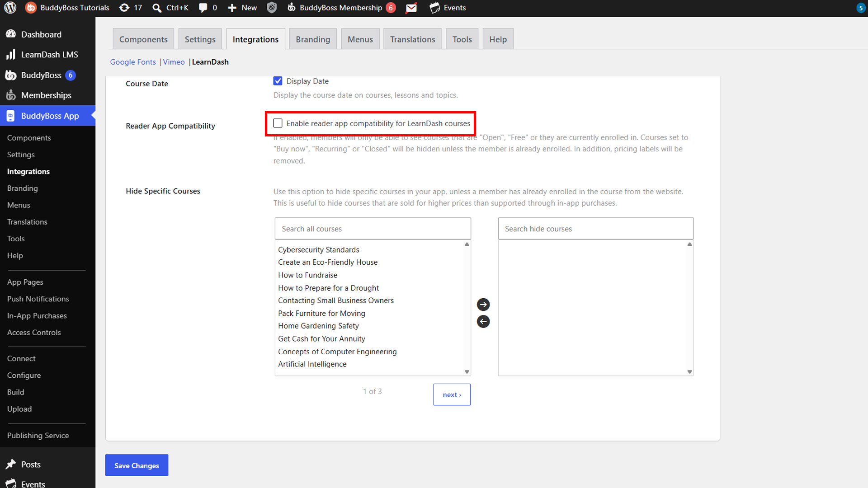This screenshot has width=868, height=488.
Task: Click the New plus icon
Action: (232, 8)
